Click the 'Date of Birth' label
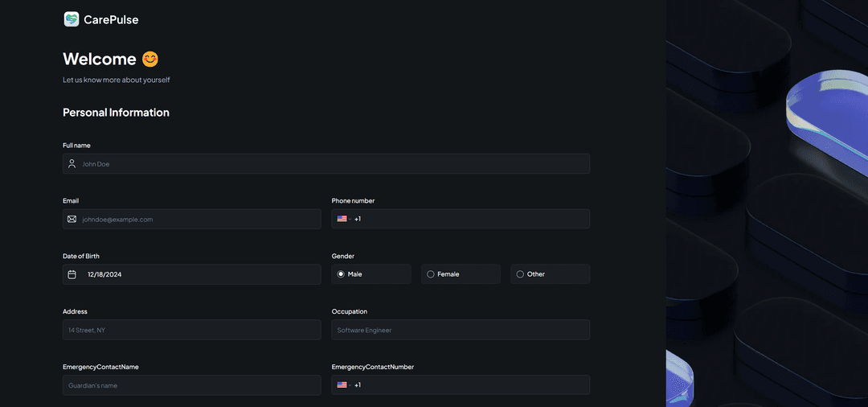This screenshot has height=407, width=868. pyautogui.click(x=81, y=256)
